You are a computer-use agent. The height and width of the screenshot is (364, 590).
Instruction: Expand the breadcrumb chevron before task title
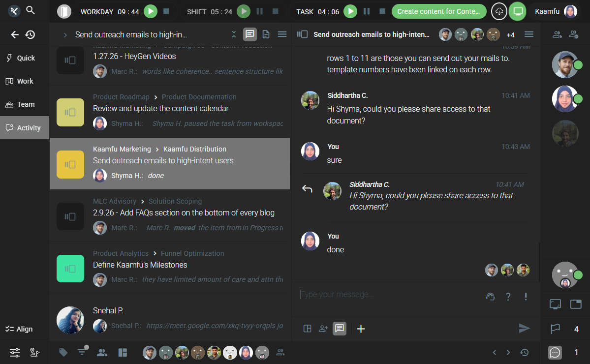click(65, 34)
